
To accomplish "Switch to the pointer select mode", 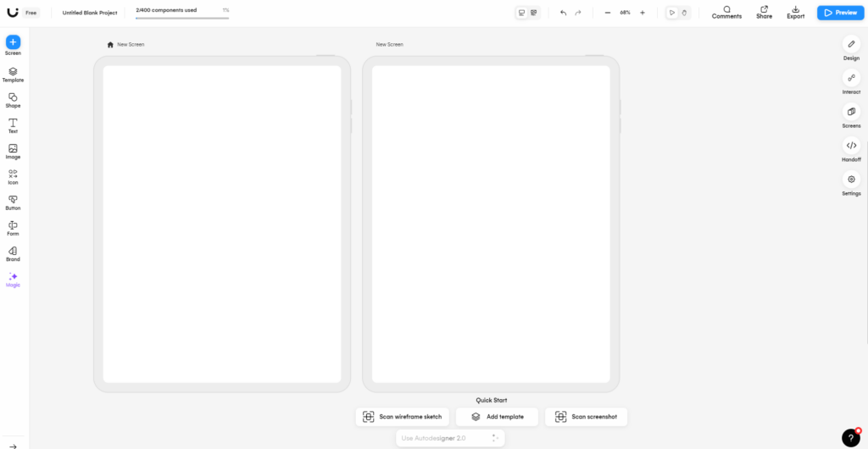I will click(x=672, y=13).
